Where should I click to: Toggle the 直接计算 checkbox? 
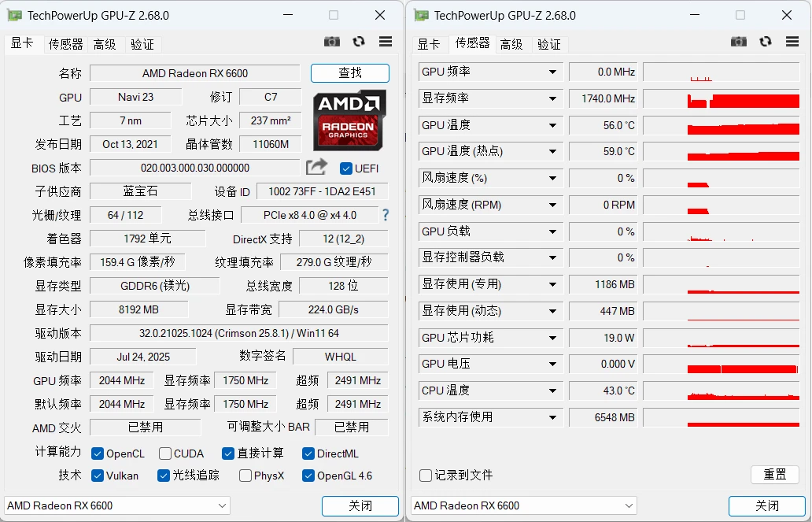click(x=228, y=454)
